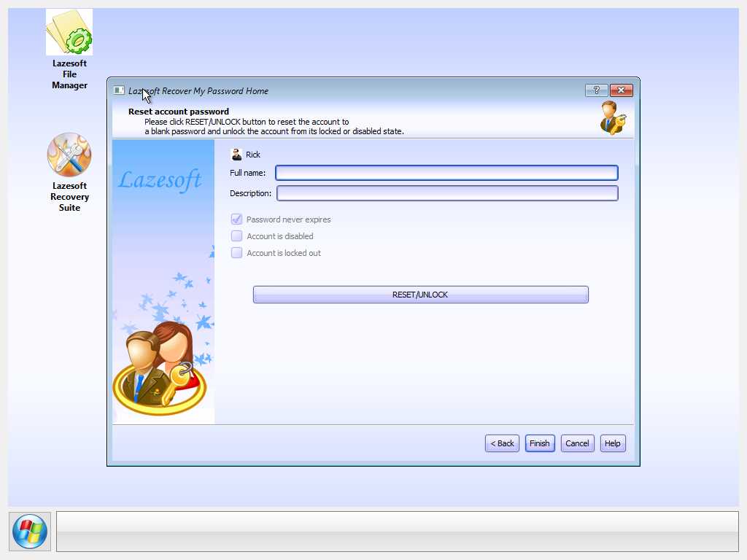Click the Rick user account icon
The image size is (747, 560).
236,155
